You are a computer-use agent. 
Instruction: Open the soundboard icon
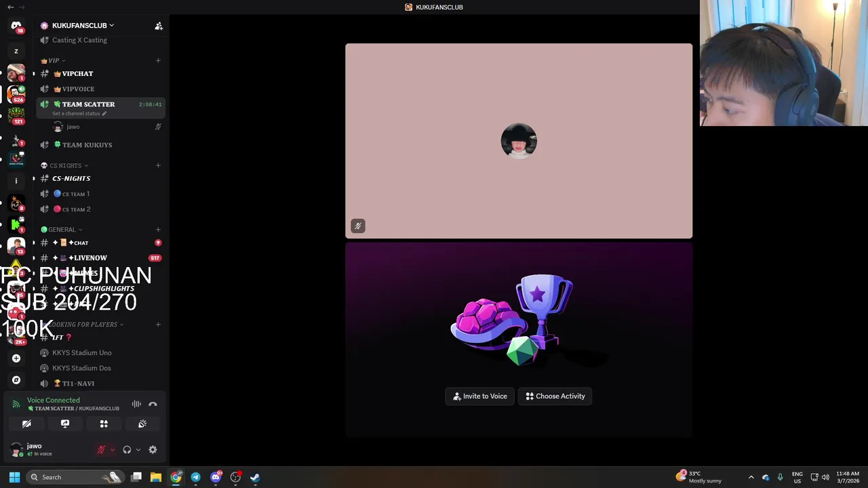pos(142,424)
